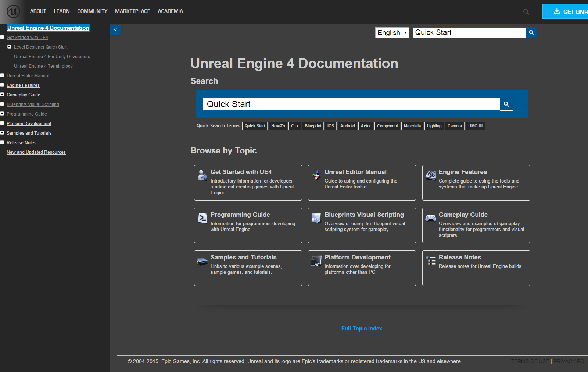Click the Unreal Editor Manual card icon

pyautogui.click(x=316, y=175)
